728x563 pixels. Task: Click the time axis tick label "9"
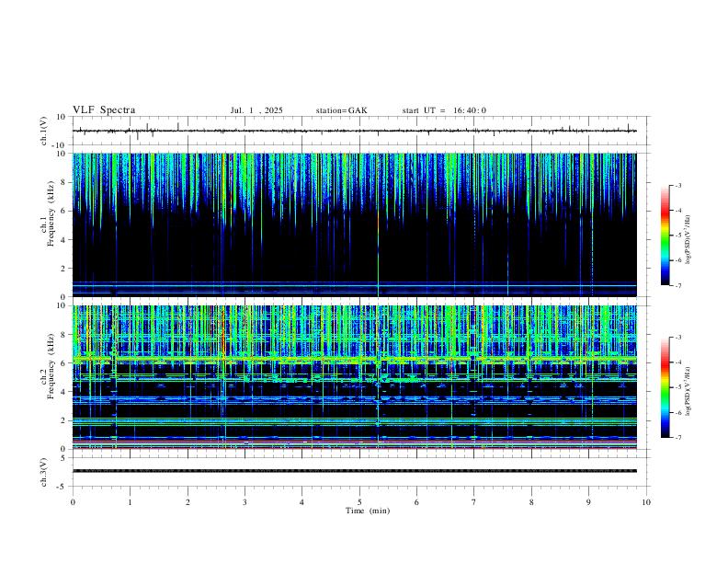click(x=588, y=502)
